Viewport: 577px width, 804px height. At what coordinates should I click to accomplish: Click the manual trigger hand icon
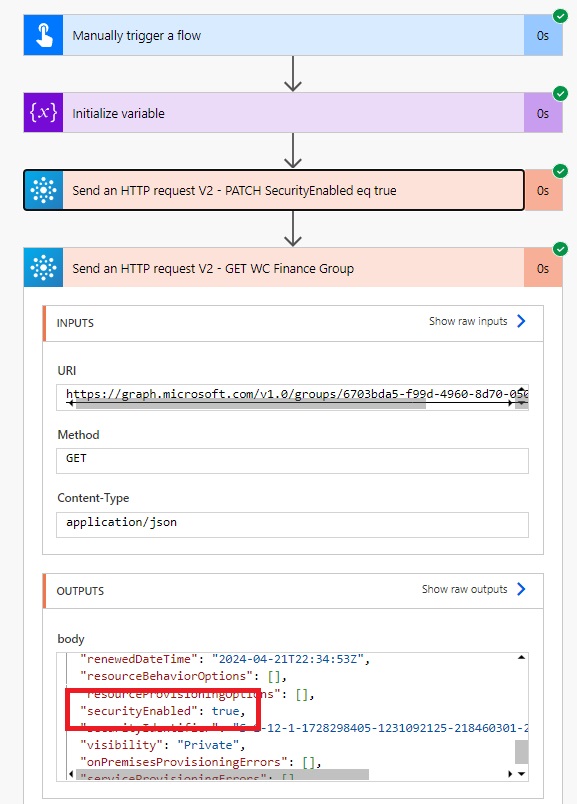pyautogui.click(x=44, y=35)
